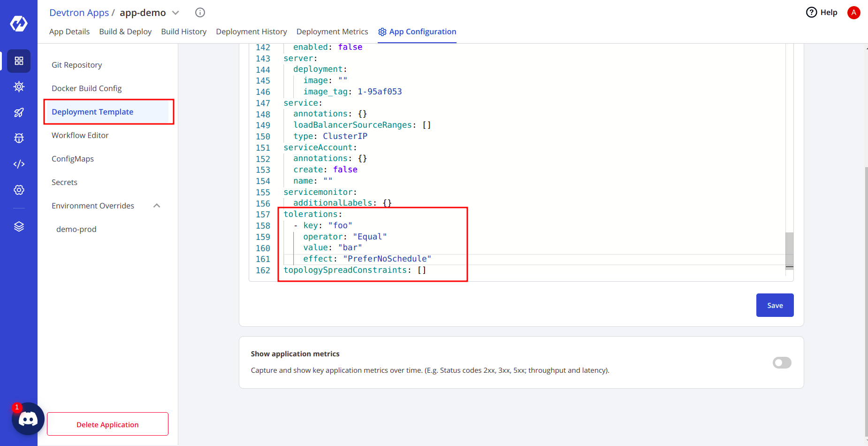Image resolution: width=868 pixels, height=446 pixels.
Task: Click the 'loadBalancerSourceRanges: []' line
Action: pos(362,125)
